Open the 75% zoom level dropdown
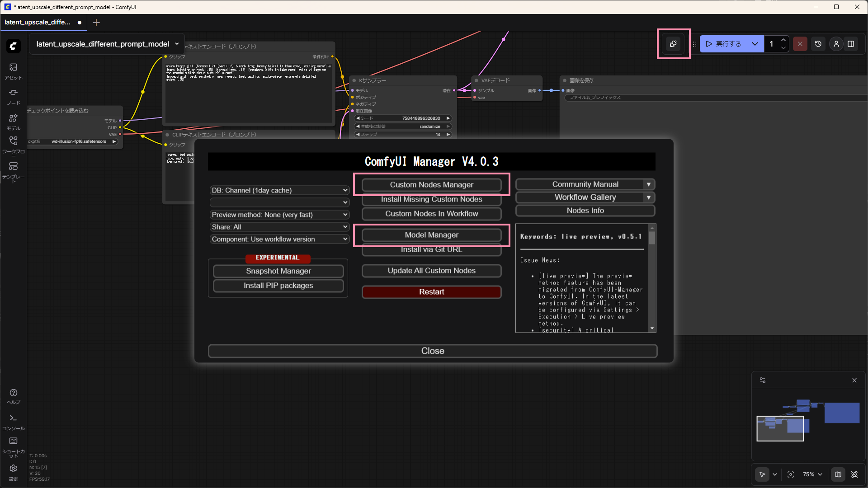868x488 pixels. pyautogui.click(x=812, y=474)
